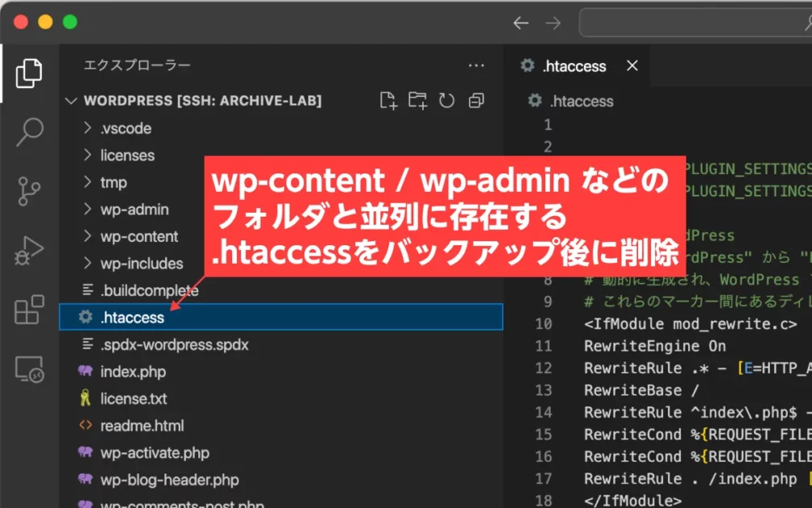The image size is (812, 508).
Task: Open the Extensions view
Action: 29,310
